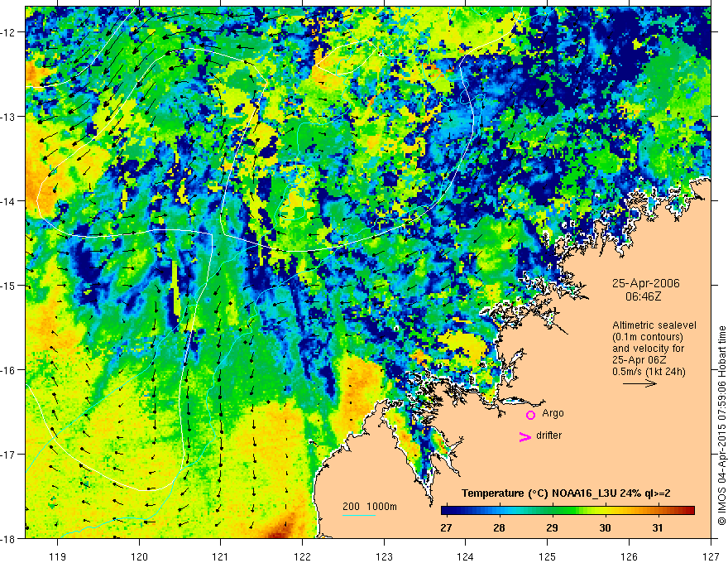This screenshot has height=563, width=728.
Task: Click the '200 1000m' depth legend text
Action: click(x=370, y=507)
